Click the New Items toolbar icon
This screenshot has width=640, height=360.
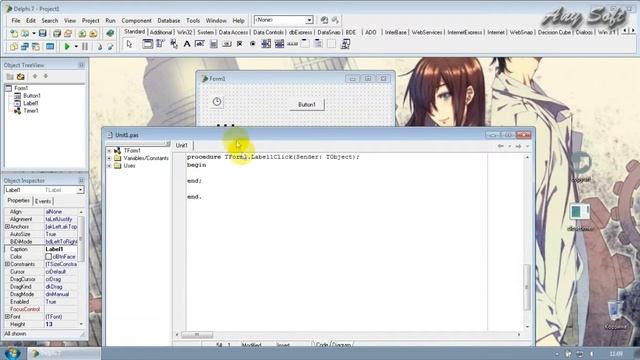[14, 33]
